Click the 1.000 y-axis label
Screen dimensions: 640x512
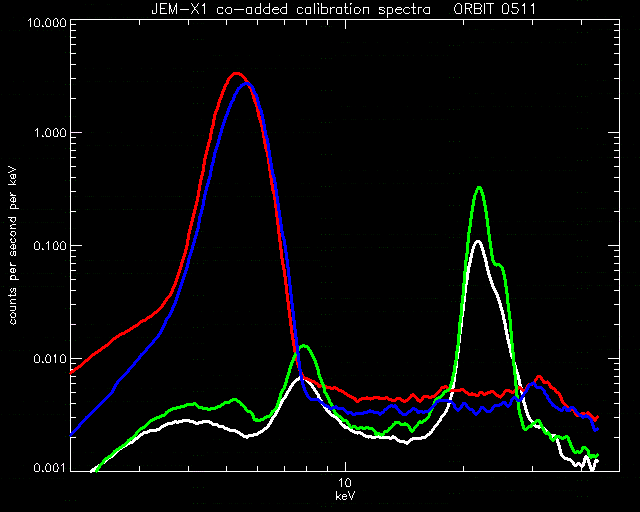pyautogui.click(x=49, y=133)
